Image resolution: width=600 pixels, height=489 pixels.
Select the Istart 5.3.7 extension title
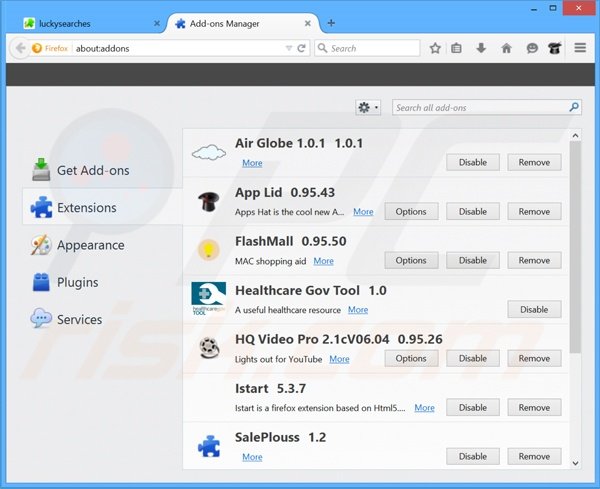(x=271, y=388)
